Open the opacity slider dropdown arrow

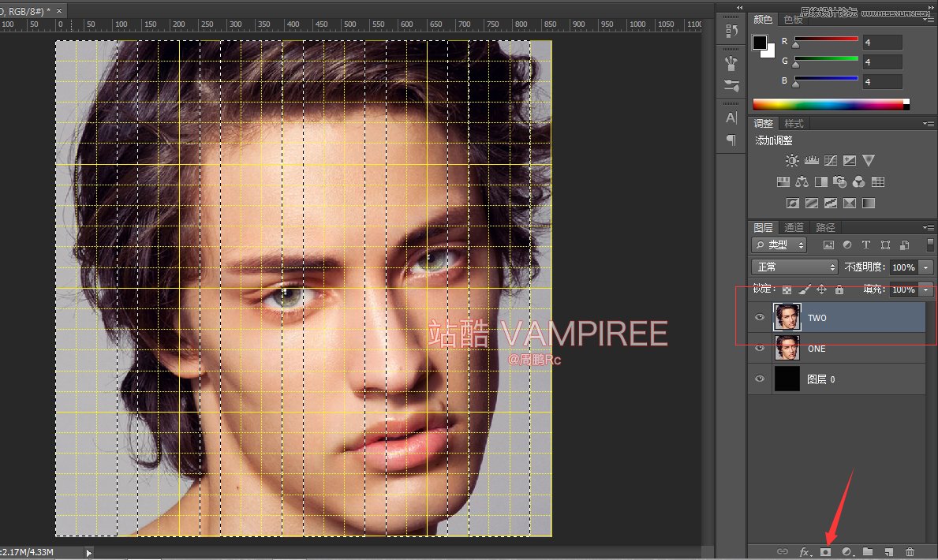926,267
